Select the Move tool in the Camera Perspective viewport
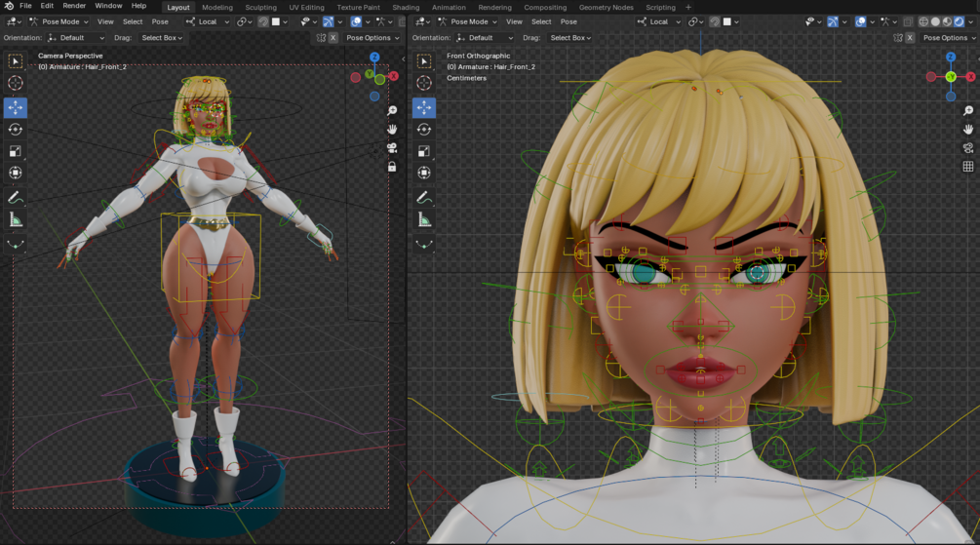This screenshot has width=980, height=545. point(16,107)
